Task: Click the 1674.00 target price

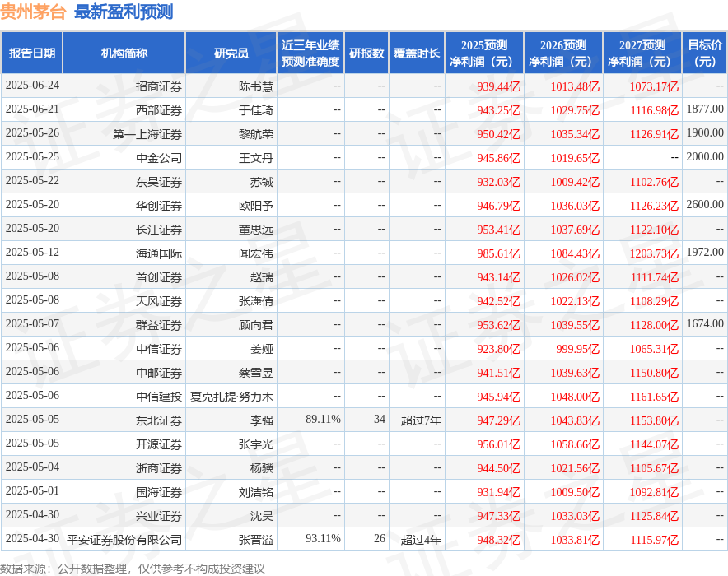Action: 705,323
